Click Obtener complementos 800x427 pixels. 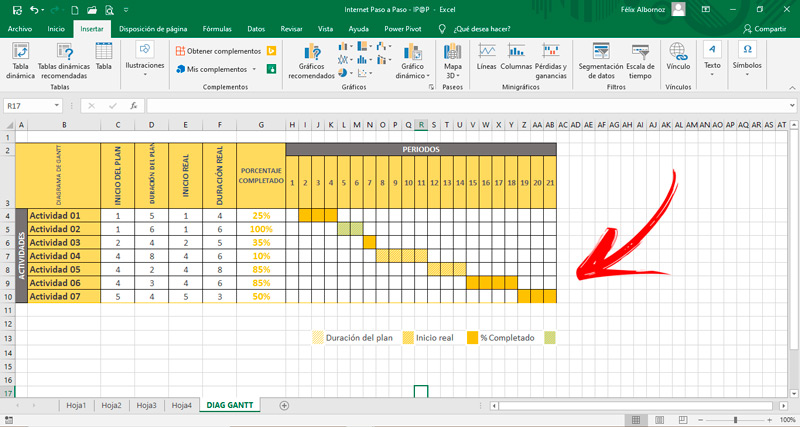tap(218, 51)
